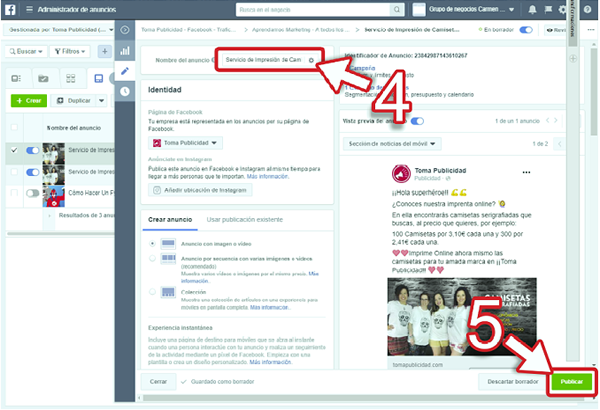Click the Facebook logo icon

coord(10,9)
